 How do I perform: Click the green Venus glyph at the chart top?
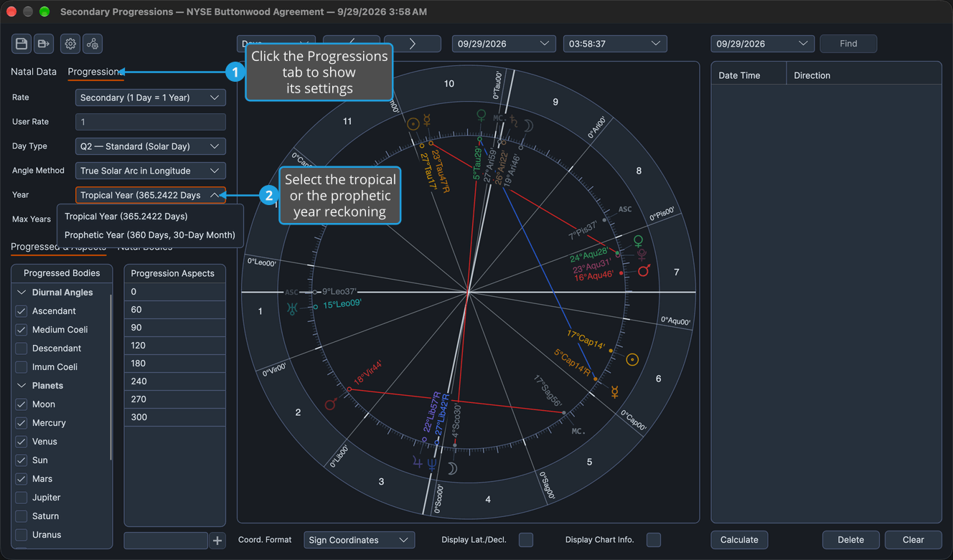tap(482, 115)
